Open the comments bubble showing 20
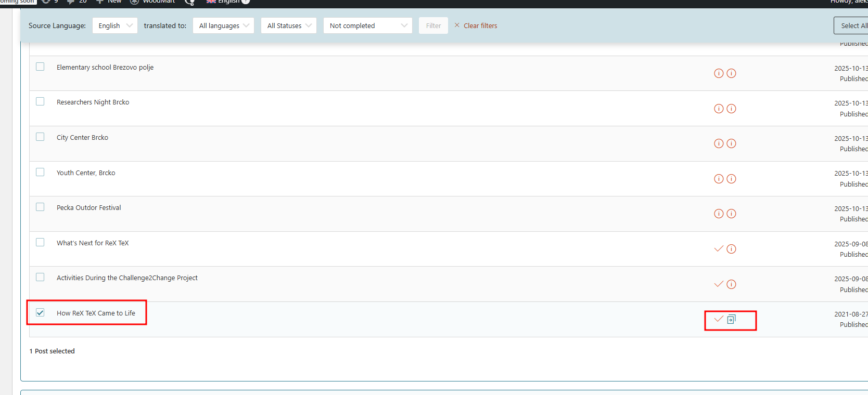 pyautogui.click(x=76, y=2)
